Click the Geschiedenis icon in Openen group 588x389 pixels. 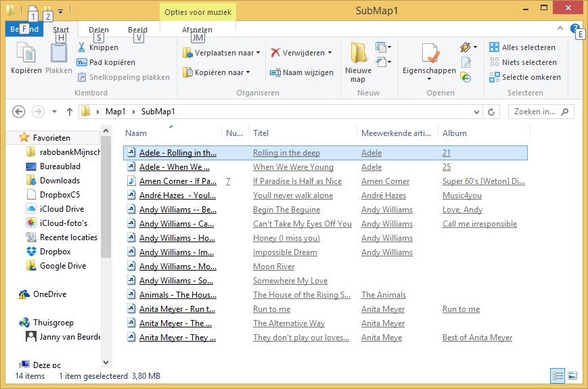point(466,77)
